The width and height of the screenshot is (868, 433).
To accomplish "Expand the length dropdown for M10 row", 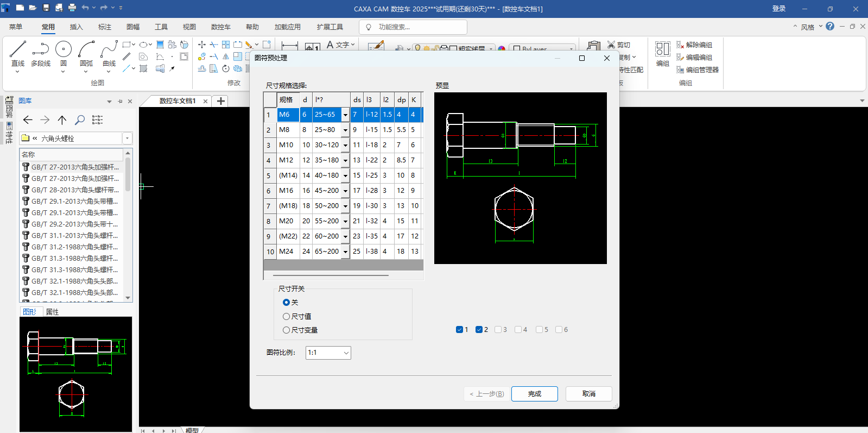I will [345, 145].
